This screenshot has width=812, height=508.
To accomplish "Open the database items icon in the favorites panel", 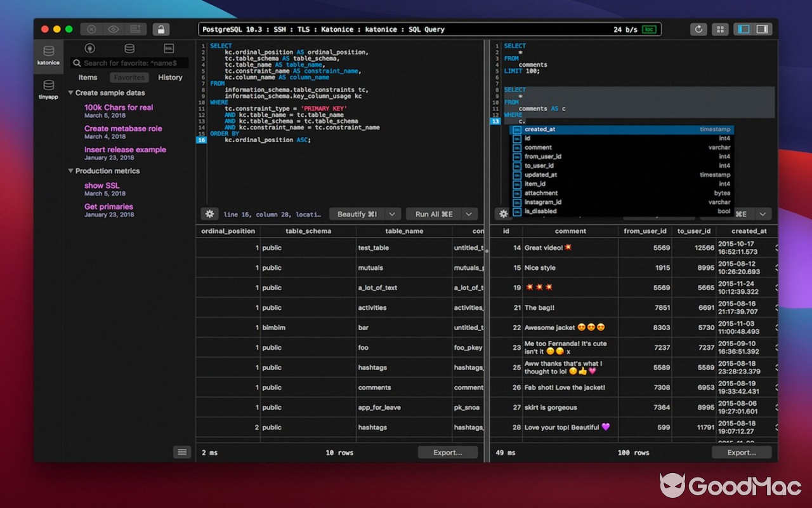I will pos(129,49).
